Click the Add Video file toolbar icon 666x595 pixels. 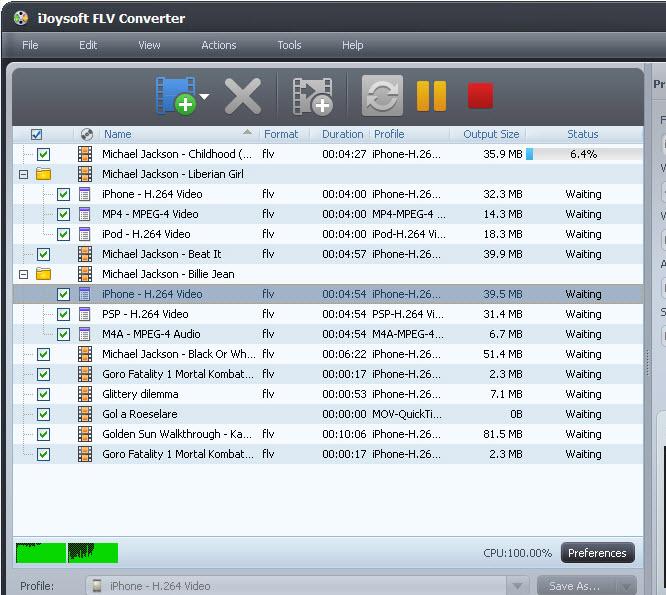[x=175, y=96]
